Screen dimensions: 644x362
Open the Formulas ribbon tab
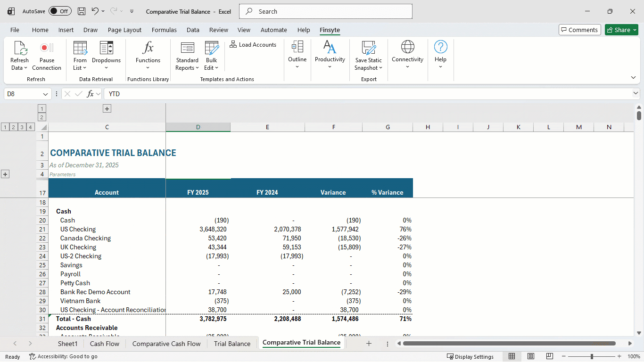164,30
